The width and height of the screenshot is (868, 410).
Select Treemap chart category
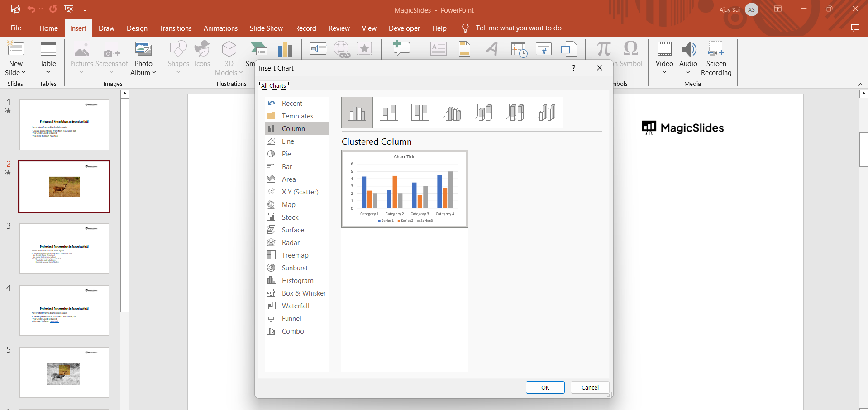[x=295, y=255]
